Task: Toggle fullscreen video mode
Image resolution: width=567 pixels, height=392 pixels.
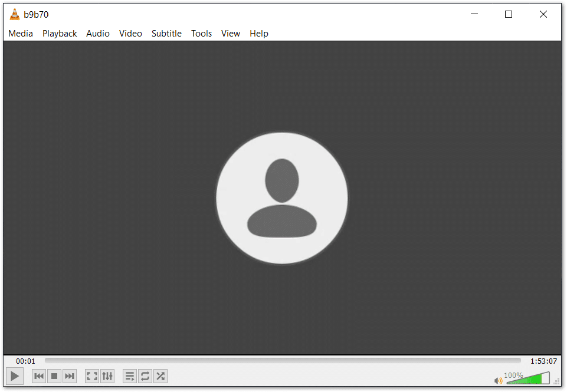Action: [91, 376]
